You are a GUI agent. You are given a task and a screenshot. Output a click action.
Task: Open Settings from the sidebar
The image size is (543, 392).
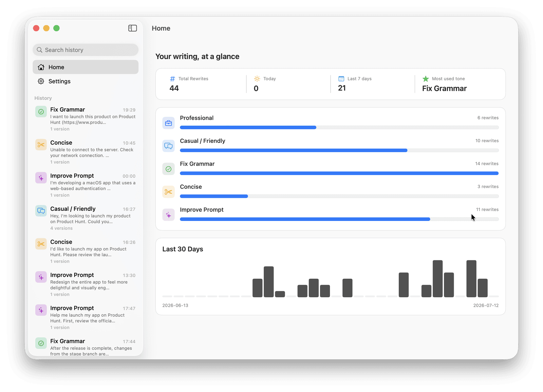coord(86,81)
